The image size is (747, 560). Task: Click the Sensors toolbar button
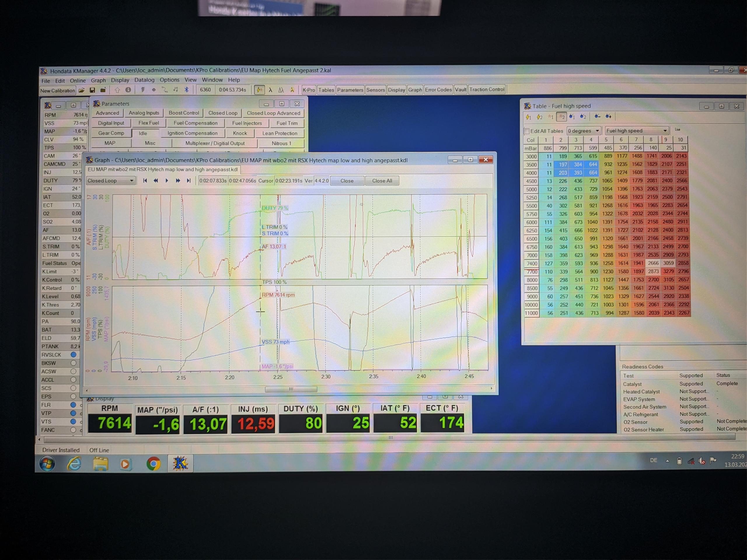click(x=376, y=90)
